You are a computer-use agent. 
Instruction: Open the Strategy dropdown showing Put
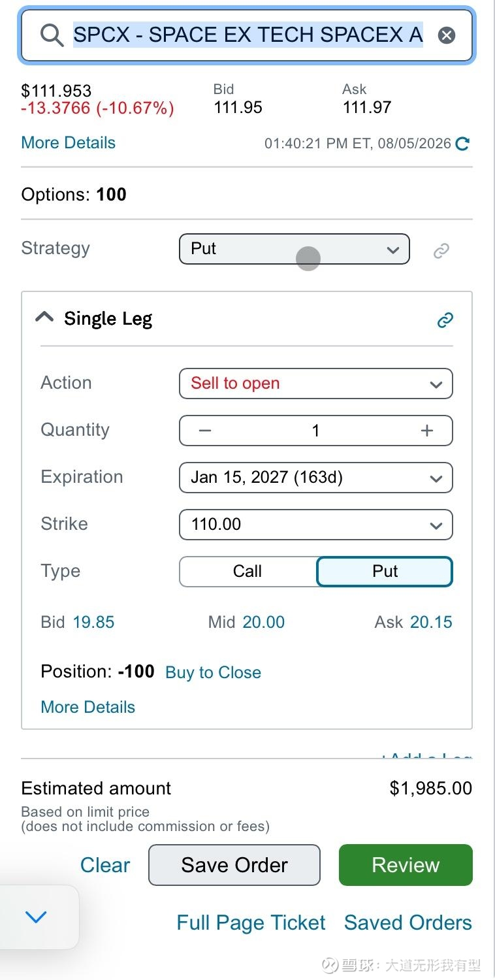pyautogui.click(x=295, y=249)
